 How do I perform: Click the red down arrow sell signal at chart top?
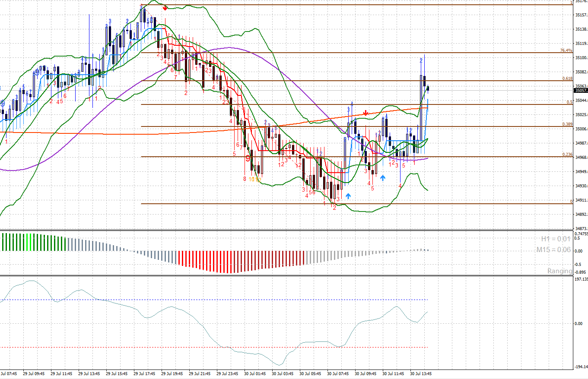click(165, 7)
